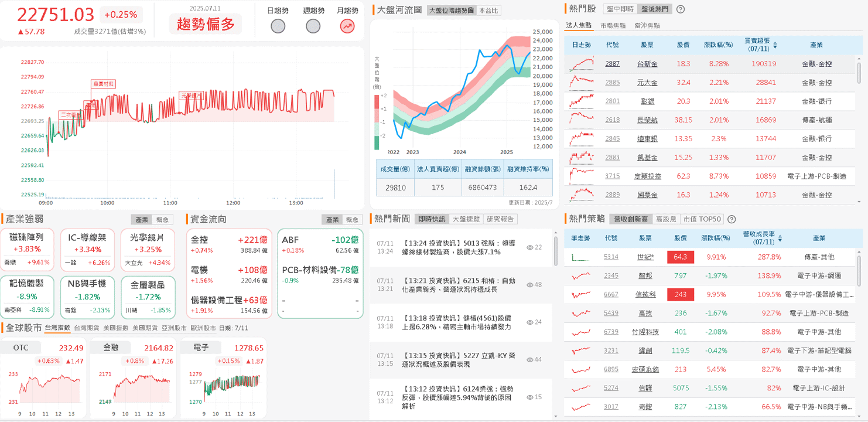Open the 磁碟陣列 industry card
Viewport: 868px width, 422px height.
(x=28, y=249)
